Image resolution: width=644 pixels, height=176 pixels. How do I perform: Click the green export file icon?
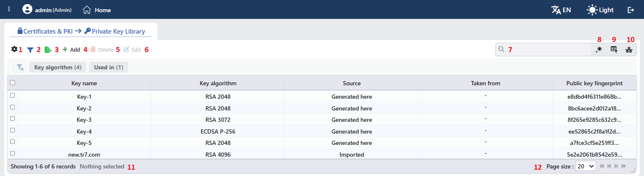click(48, 50)
